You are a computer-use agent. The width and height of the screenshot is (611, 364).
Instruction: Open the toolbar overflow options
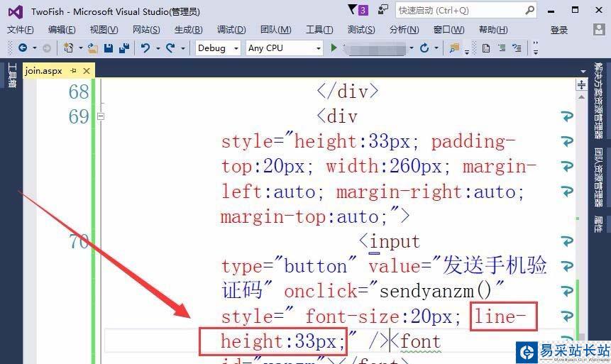pos(536,48)
